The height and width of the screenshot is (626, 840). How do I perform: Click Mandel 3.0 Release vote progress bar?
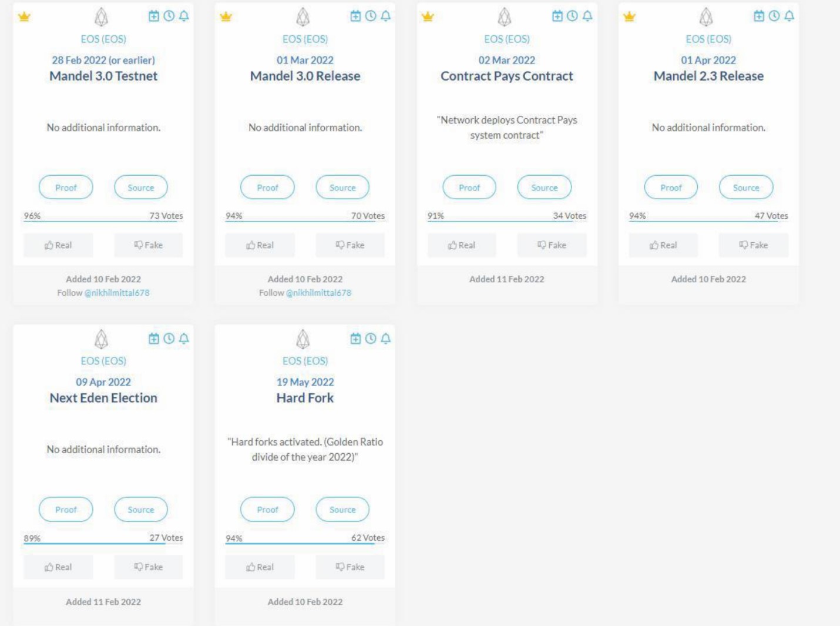click(x=305, y=222)
